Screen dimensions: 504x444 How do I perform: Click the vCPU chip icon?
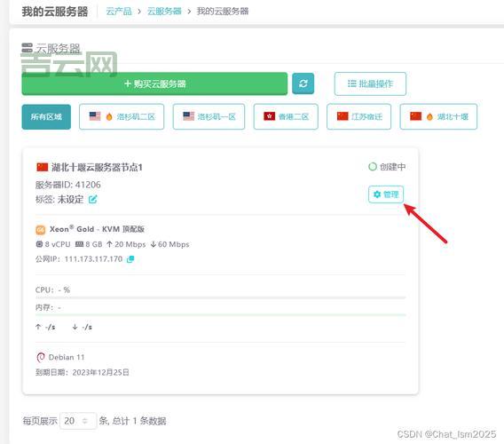pos(39,244)
